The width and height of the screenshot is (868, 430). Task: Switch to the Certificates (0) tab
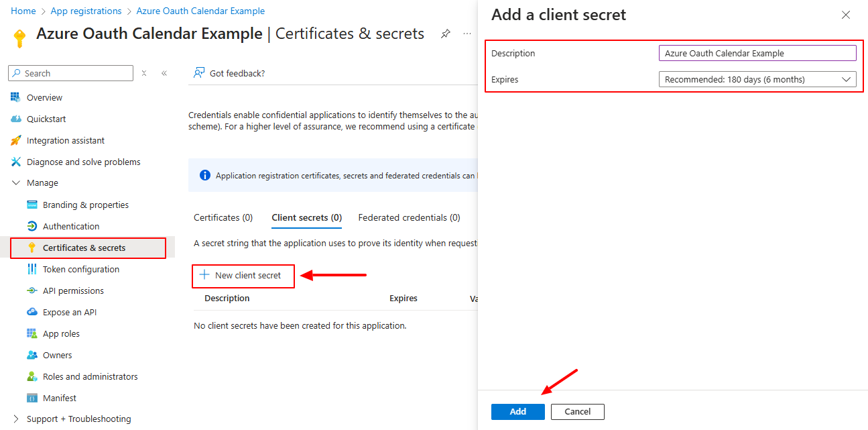223,217
